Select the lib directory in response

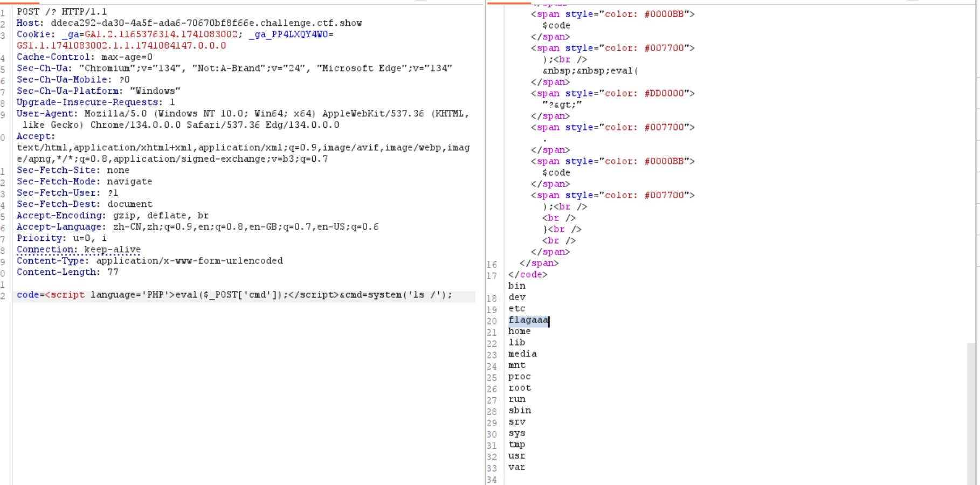[516, 342]
